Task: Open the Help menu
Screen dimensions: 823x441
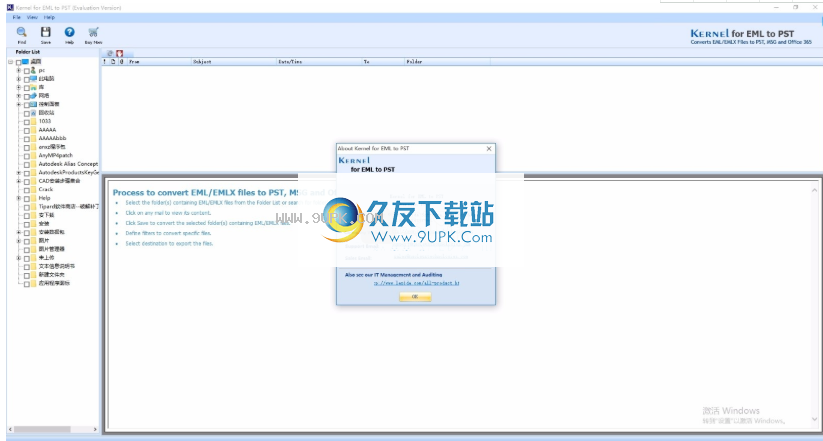Action: pyautogui.click(x=49, y=17)
